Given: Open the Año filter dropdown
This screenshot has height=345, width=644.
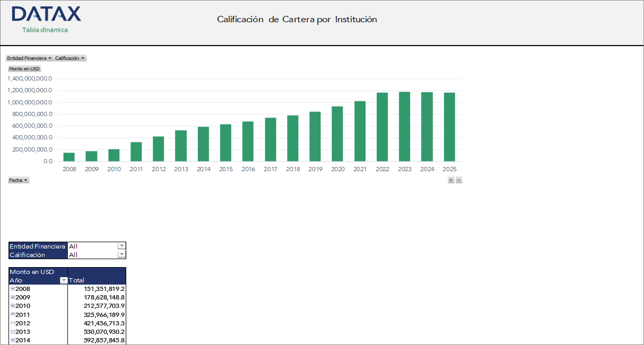Looking at the screenshot, I should pyautogui.click(x=63, y=280).
